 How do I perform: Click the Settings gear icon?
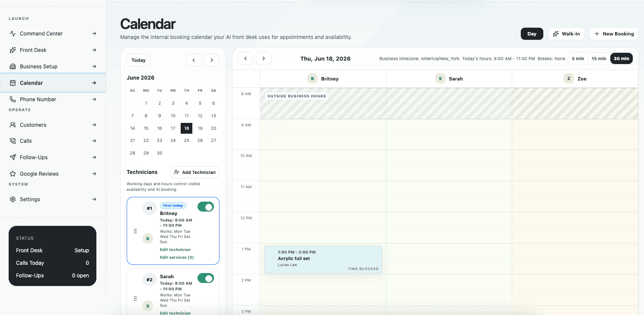pos(13,199)
